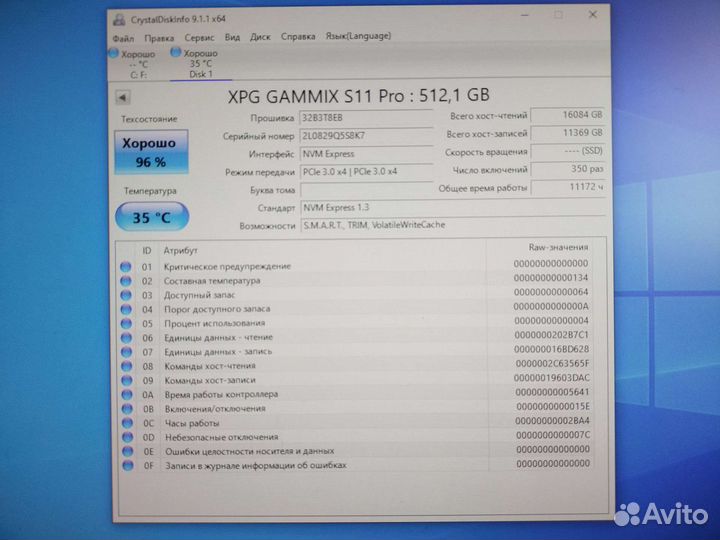720x540 pixels.
Task: Open the Язык(Language) menu
Action: click(x=358, y=36)
